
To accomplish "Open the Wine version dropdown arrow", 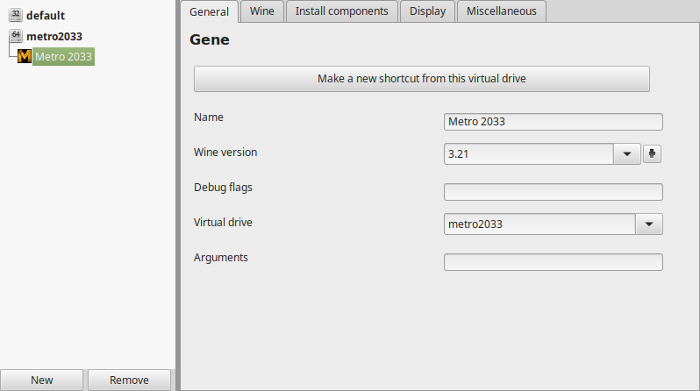I will pyautogui.click(x=627, y=154).
